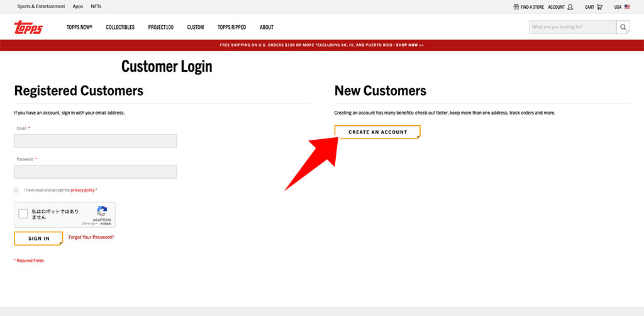This screenshot has height=316, width=644.
Task: Click FIND A STORE link text
Action: pyautogui.click(x=532, y=7)
